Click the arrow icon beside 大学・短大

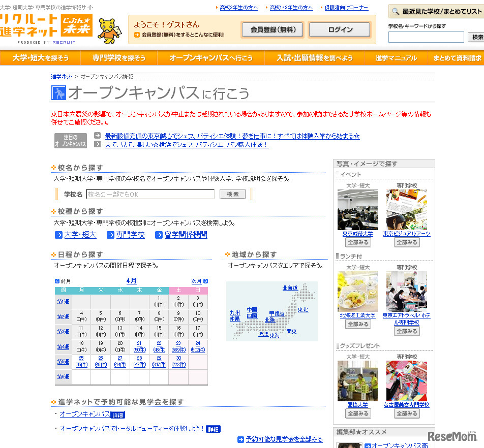58,235
